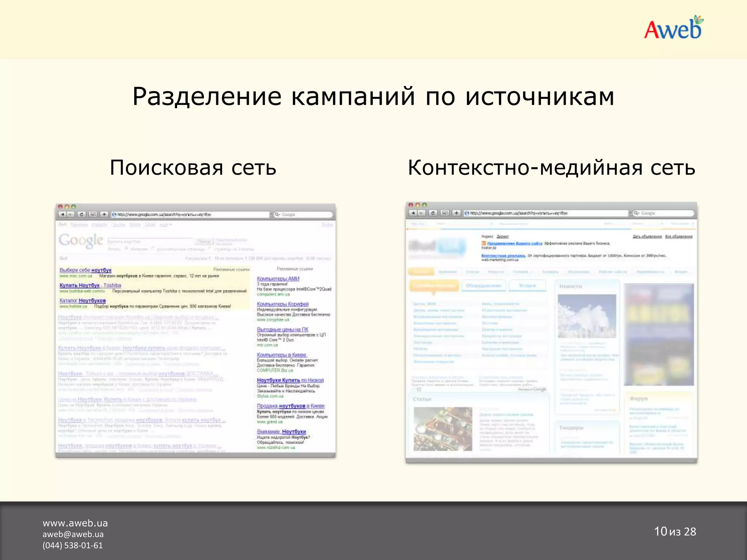
Task: Open sidebar ad 'Продажа ноутбуков в Киеве'
Action: click(x=290, y=406)
